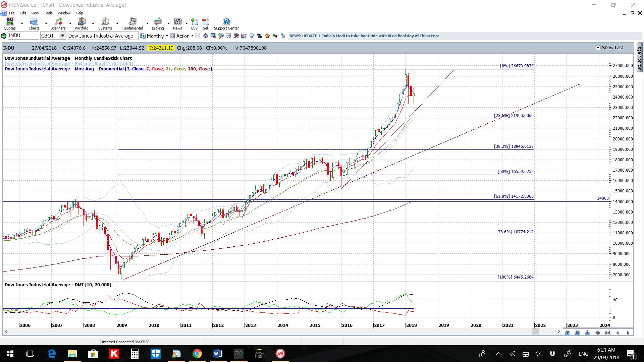Viewport: 644px width, 362px height.
Task: Open the News module
Action: 177,24
